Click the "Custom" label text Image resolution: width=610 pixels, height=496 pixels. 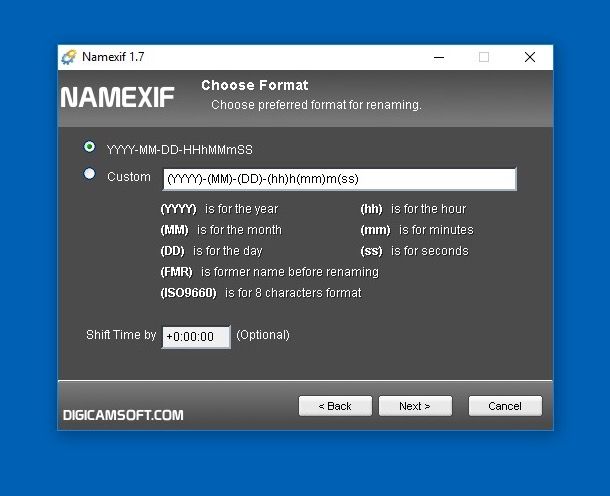click(x=129, y=177)
